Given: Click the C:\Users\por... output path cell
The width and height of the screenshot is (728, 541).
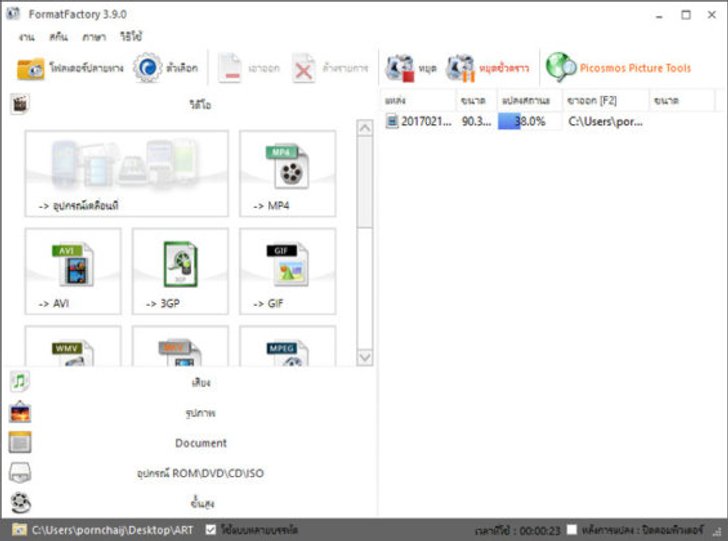Looking at the screenshot, I should [605, 122].
